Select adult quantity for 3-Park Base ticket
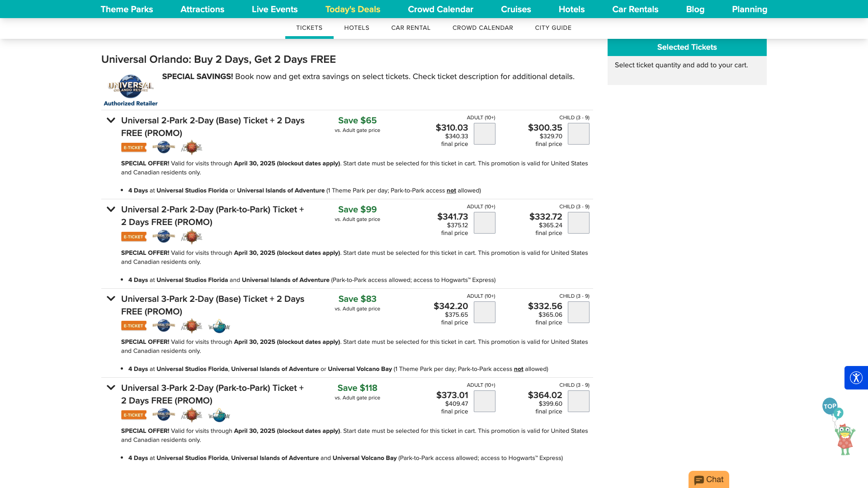Image resolution: width=868 pixels, height=488 pixels. (x=485, y=312)
